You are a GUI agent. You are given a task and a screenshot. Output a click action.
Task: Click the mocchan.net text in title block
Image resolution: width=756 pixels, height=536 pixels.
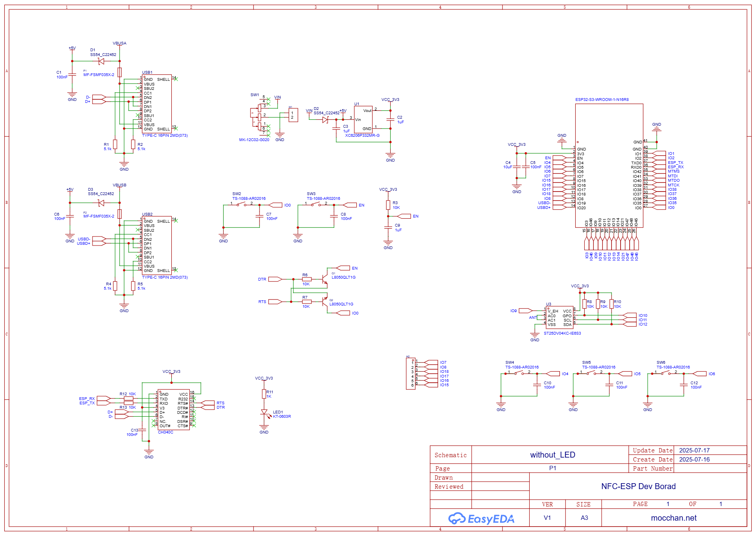tap(674, 518)
